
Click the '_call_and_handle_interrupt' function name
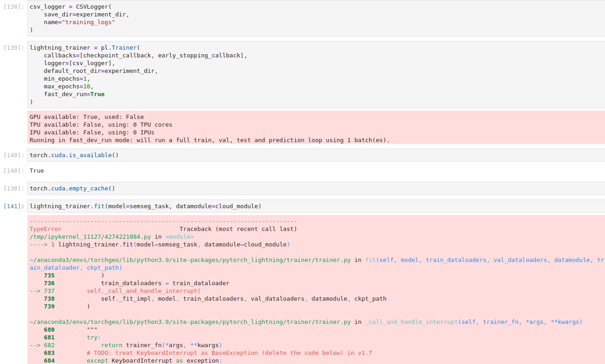tap(412, 322)
